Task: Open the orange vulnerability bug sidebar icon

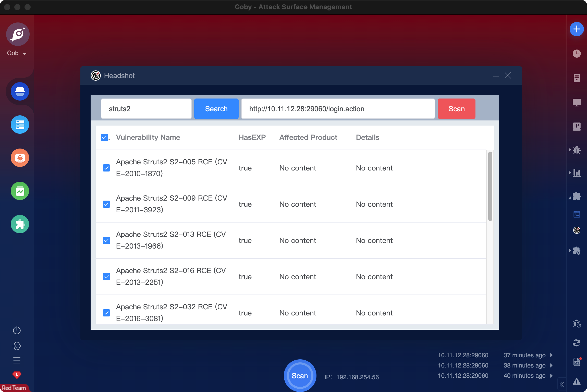Action: click(20, 158)
